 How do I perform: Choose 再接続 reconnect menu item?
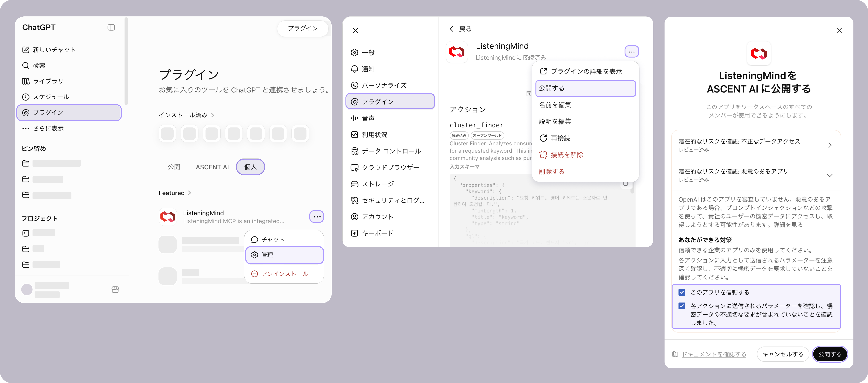point(585,138)
